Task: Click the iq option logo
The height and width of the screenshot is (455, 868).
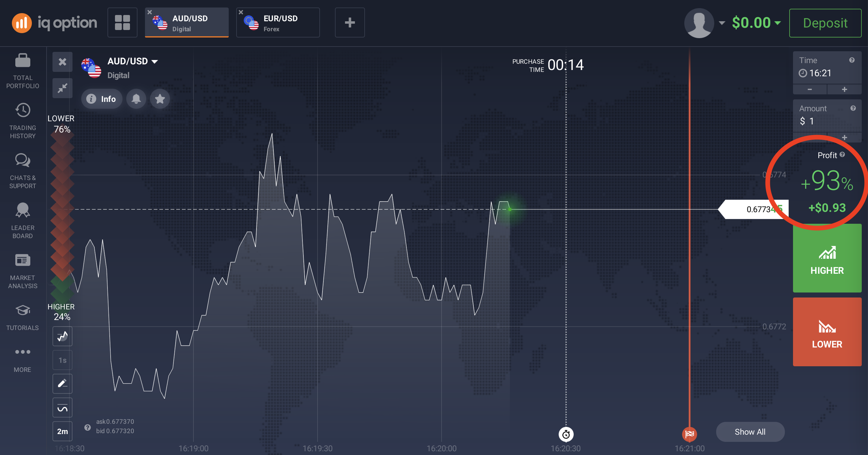Action: point(54,22)
